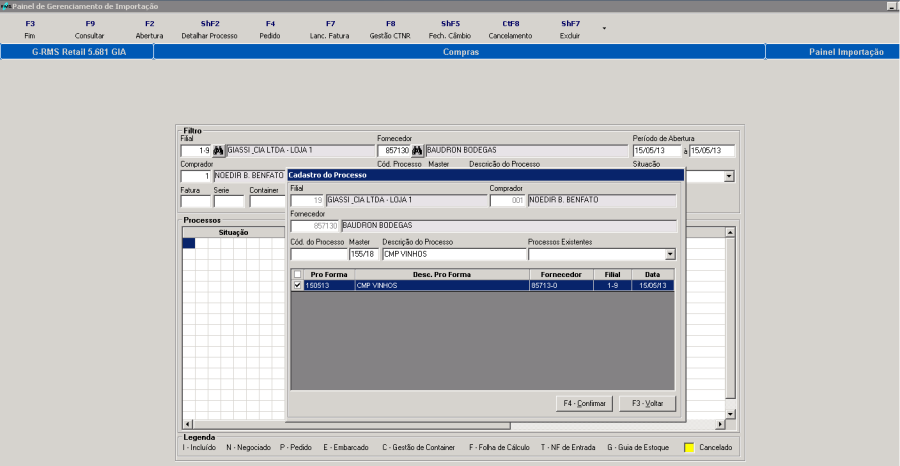900x466 pixels.
Task: Open ShF2 Detalhar Processo from toolbar
Action: click(209, 29)
